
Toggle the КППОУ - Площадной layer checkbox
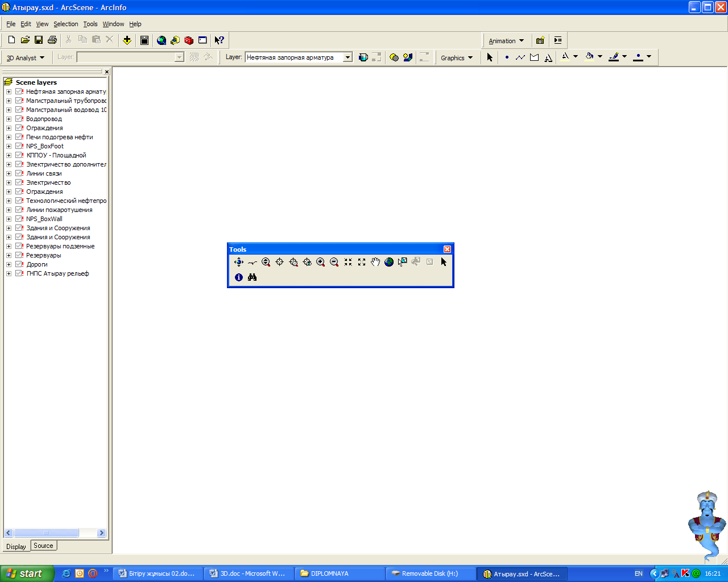click(x=19, y=155)
